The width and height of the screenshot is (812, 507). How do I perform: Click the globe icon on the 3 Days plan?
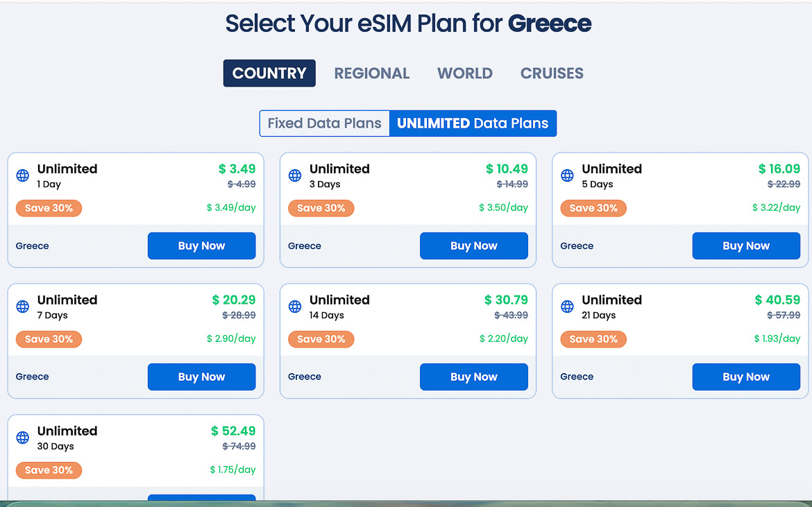coord(294,175)
